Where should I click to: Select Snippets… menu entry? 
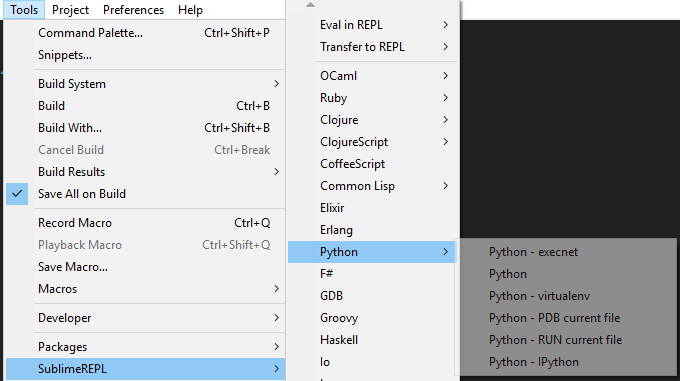pos(145,55)
